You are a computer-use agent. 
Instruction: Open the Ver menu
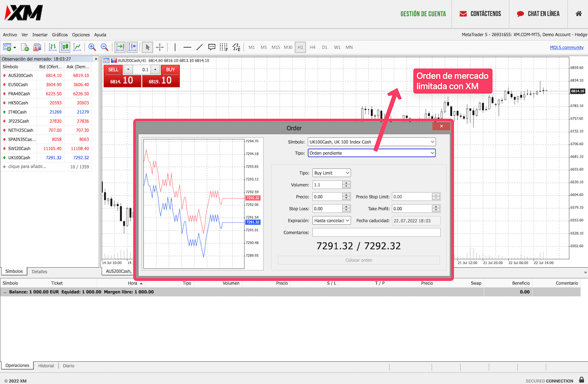25,35
